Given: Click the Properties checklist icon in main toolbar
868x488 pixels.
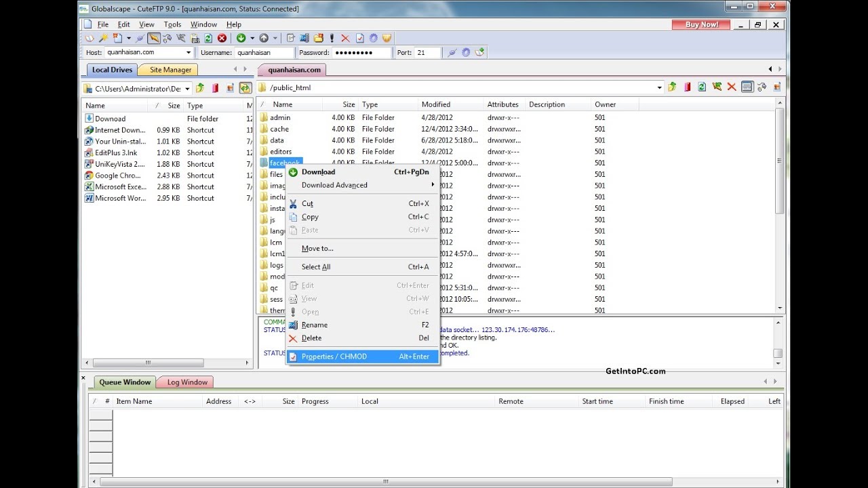Looking at the screenshot, I should pos(360,39).
